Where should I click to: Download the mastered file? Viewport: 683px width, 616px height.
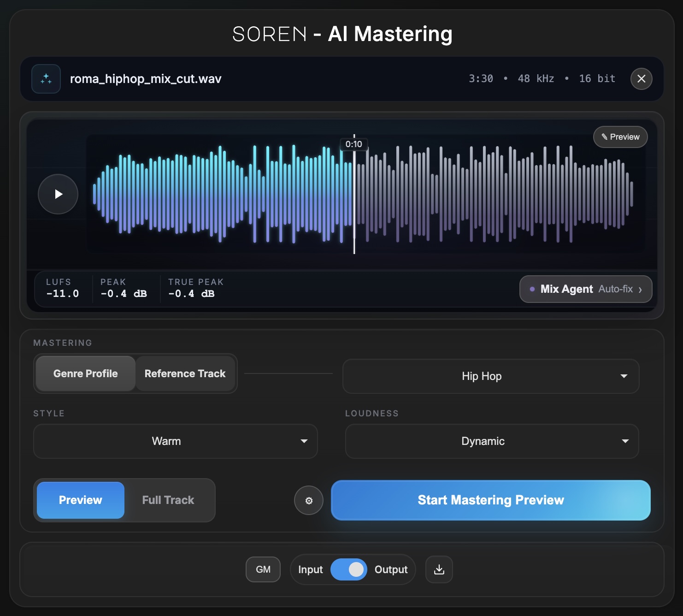(x=439, y=569)
